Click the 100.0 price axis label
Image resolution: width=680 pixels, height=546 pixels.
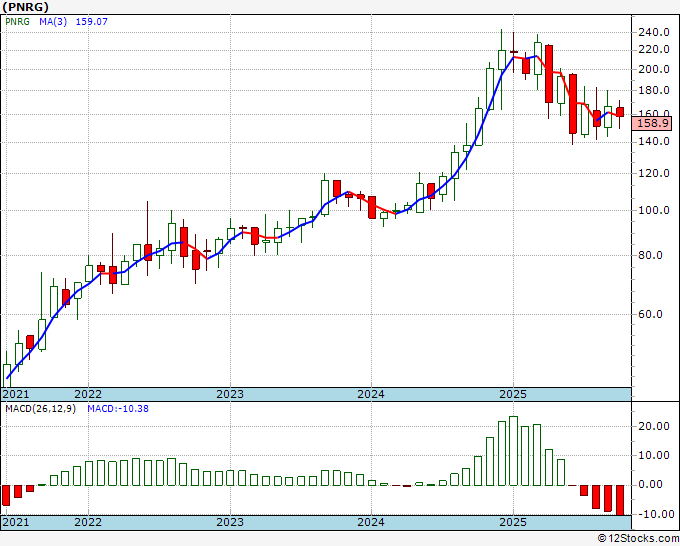(654, 210)
